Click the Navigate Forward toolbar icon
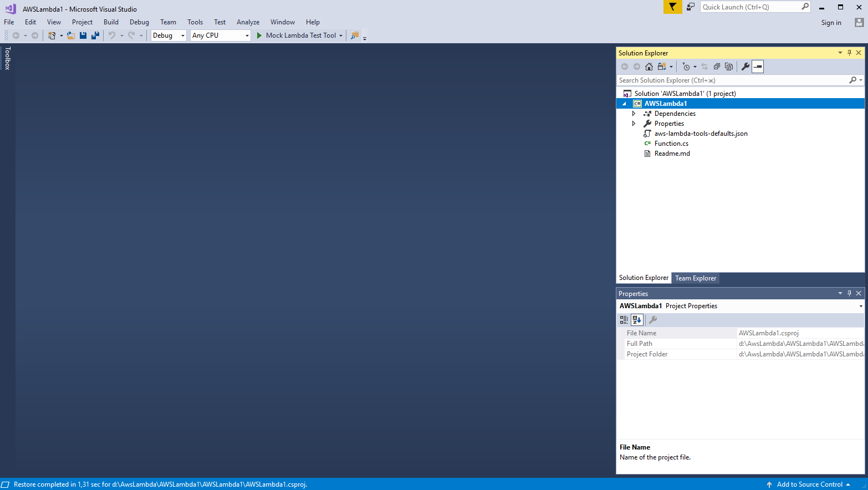 point(35,35)
